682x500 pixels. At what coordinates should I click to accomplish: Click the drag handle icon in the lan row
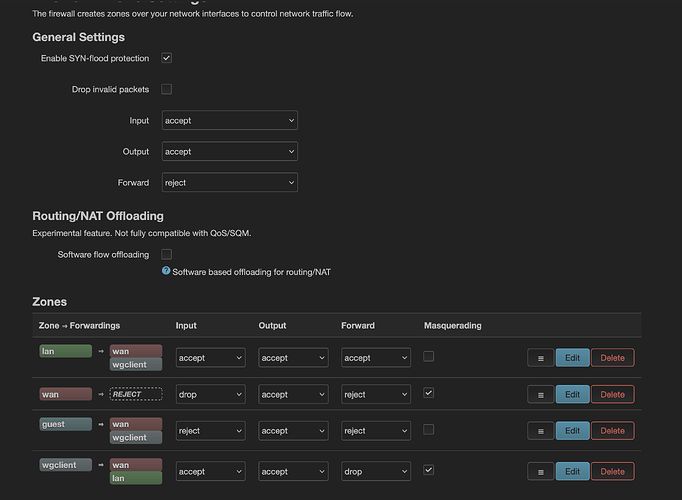pyautogui.click(x=540, y=358)
